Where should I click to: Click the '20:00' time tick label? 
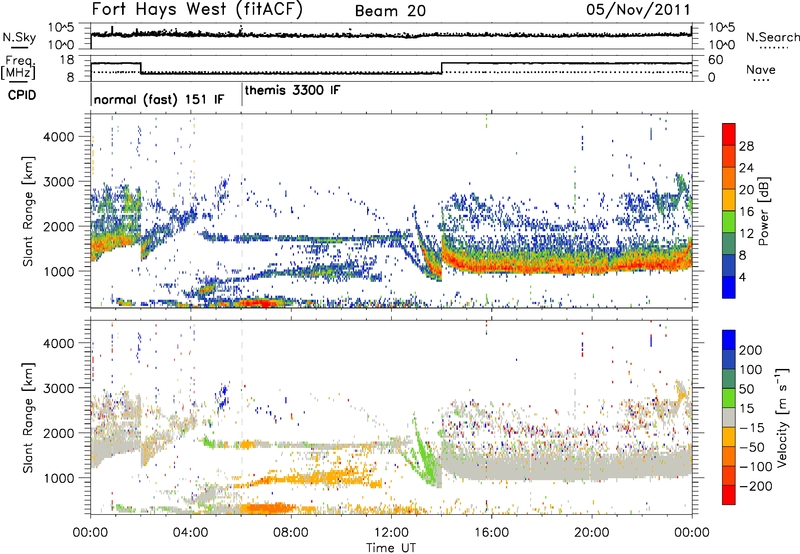click(x=592, y=533)
